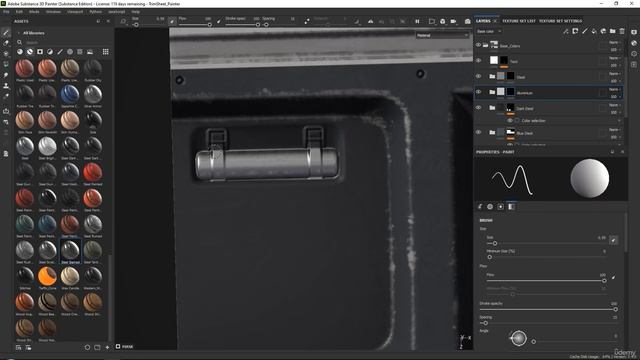
Task: Select the Projection tool
Action: [x=6, y=53]
